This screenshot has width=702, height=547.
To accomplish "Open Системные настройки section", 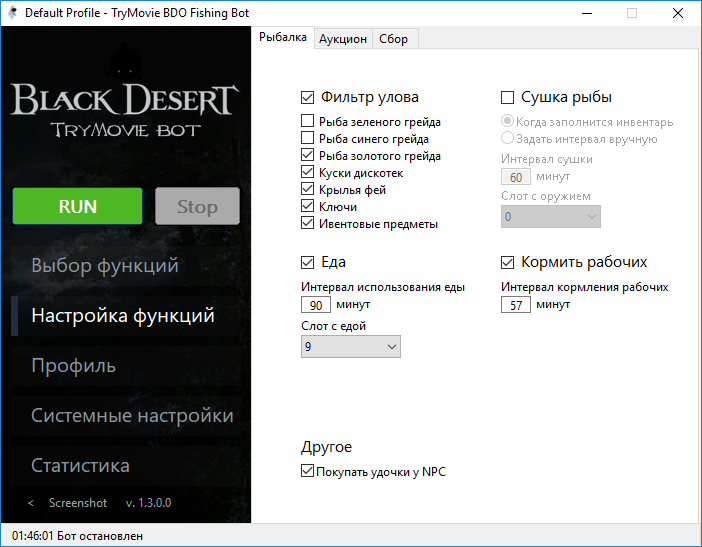I will point(126,416).
